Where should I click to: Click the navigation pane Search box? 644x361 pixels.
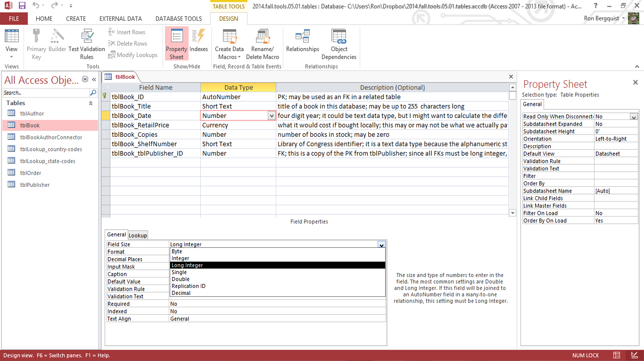coord(46,93)
